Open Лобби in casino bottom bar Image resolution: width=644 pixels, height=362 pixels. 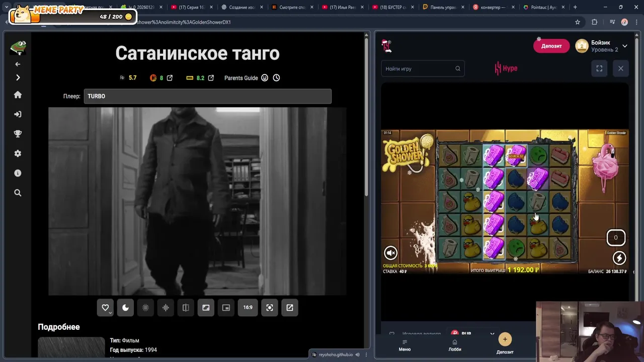click(455, 345)
